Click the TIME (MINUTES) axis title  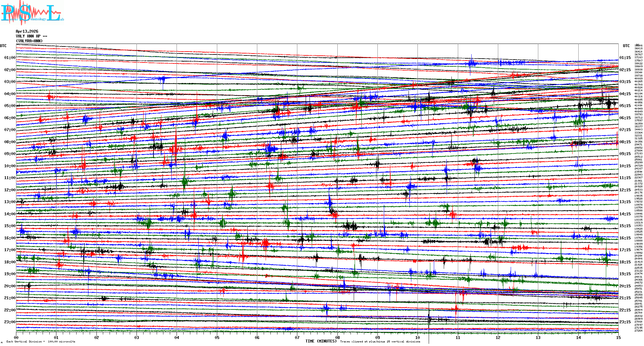321,341
